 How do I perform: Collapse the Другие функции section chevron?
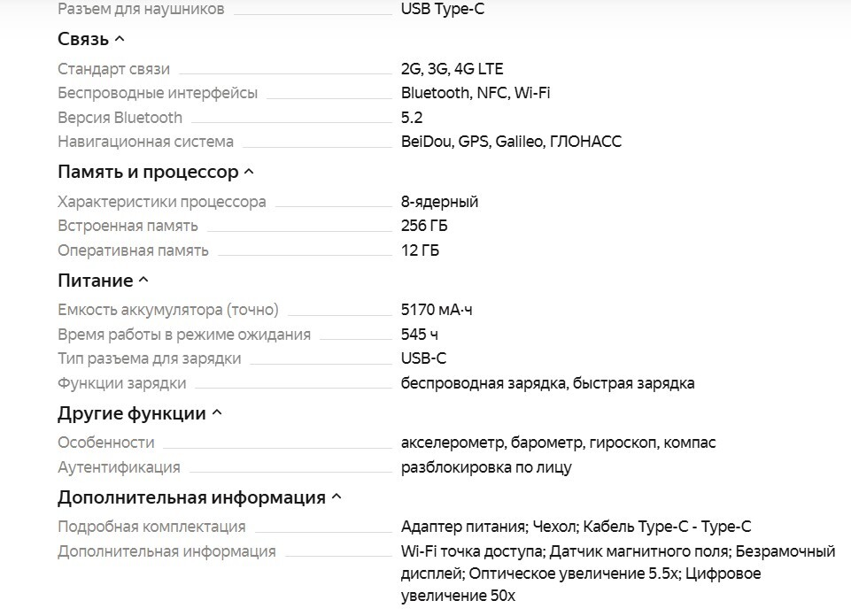217,413
